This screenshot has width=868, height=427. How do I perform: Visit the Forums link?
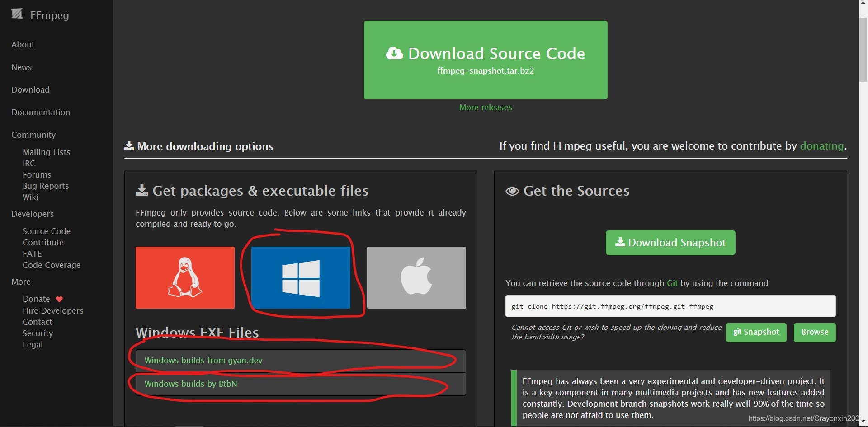coord(37,174)
